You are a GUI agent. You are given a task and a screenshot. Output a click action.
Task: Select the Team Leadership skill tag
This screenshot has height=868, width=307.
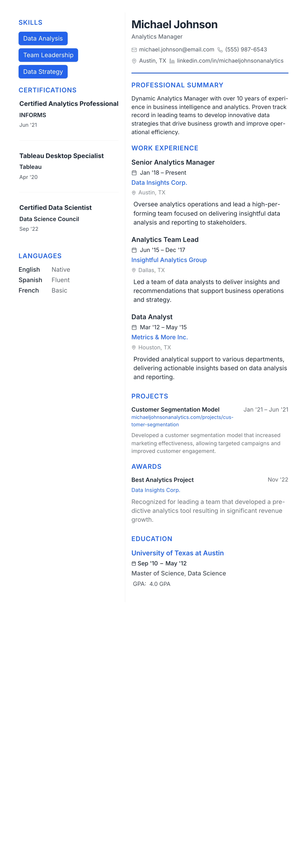tap(48, 55)
